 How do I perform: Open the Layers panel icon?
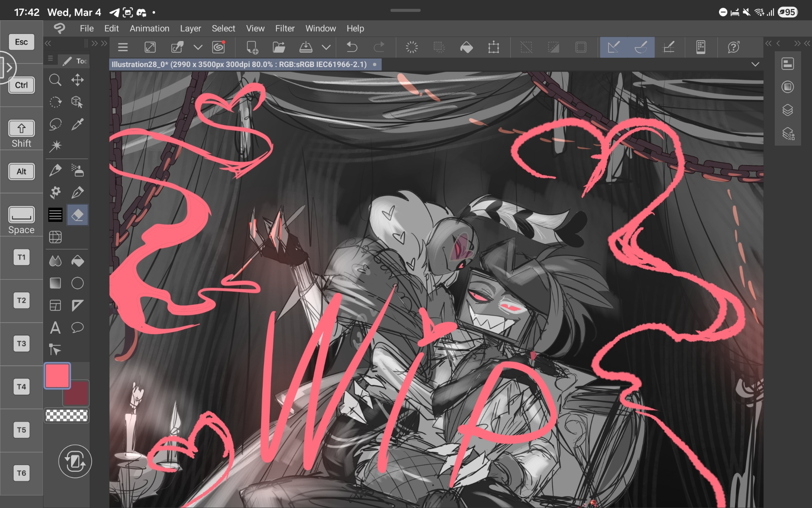(788, 110)
